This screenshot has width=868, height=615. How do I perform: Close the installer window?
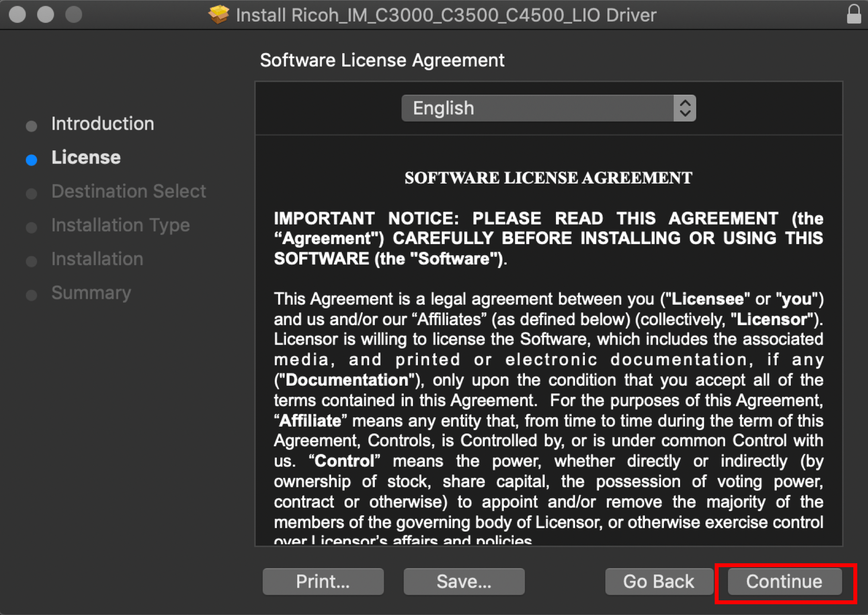(18, 14)
